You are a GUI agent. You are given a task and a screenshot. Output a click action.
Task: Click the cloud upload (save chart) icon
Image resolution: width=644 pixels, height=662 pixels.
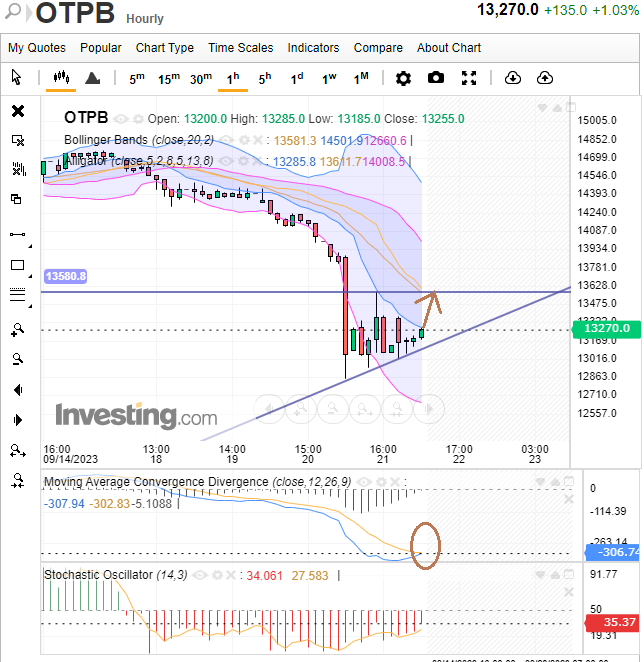coord(545,78)
